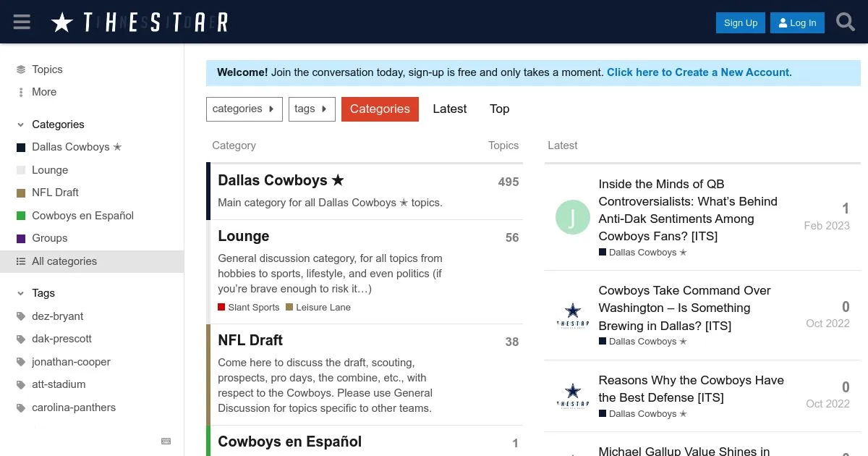Screen dimensions: 868x456
Task: Click the purple Groups color square
Action: 21,238
